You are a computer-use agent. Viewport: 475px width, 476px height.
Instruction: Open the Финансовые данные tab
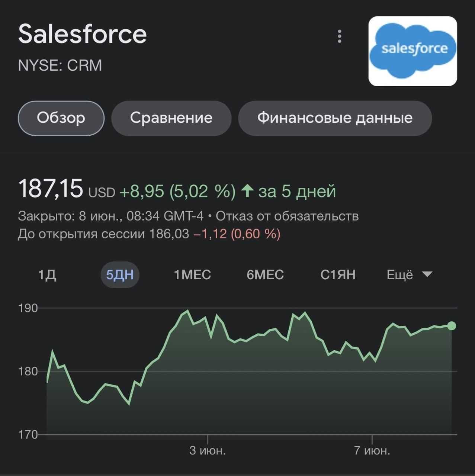(x=335, y=118)
